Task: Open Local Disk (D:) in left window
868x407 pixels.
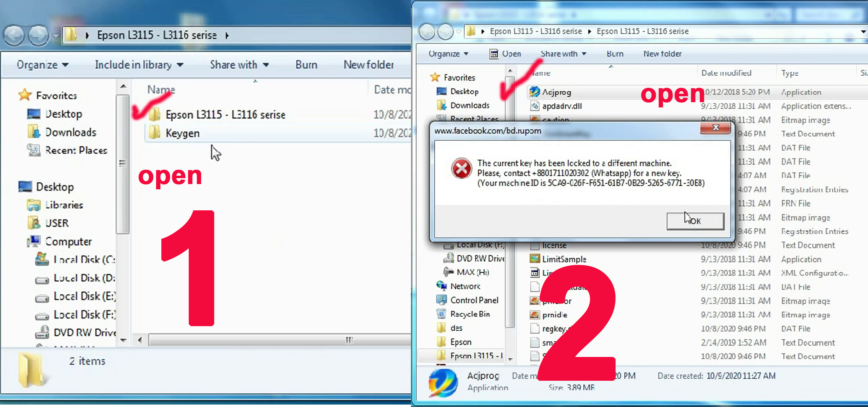Action: click(75, 278)
